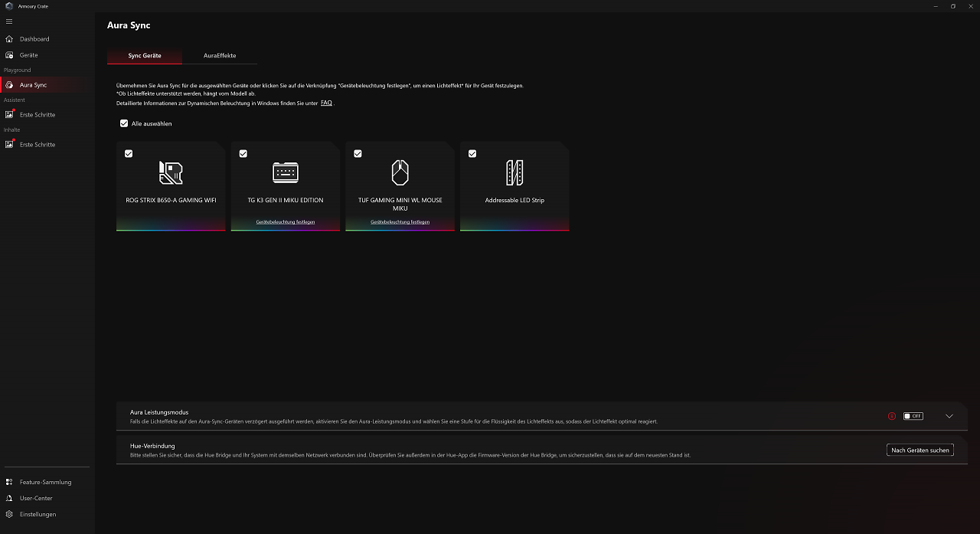The height and width of the screenshot is (534, 980).
Task: Click the TUF Gaming Mini mouse icon
Action: [x=400, y=172]
